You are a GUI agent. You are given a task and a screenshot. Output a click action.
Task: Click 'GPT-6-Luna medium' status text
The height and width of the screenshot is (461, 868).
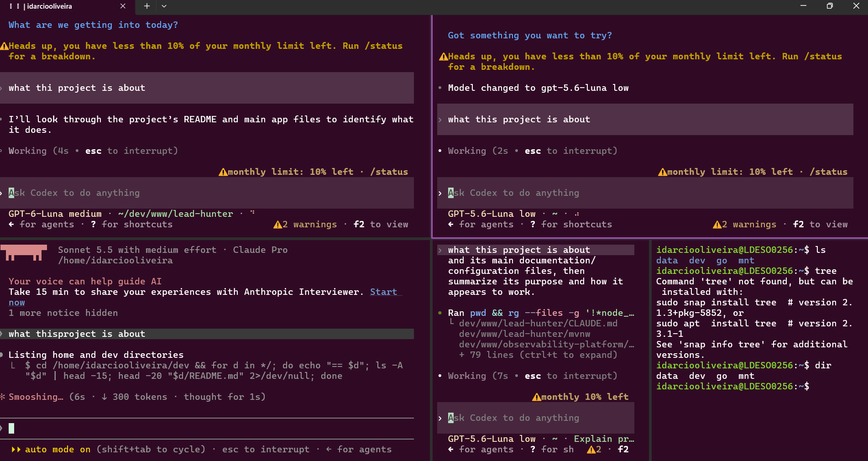point(55,214)
